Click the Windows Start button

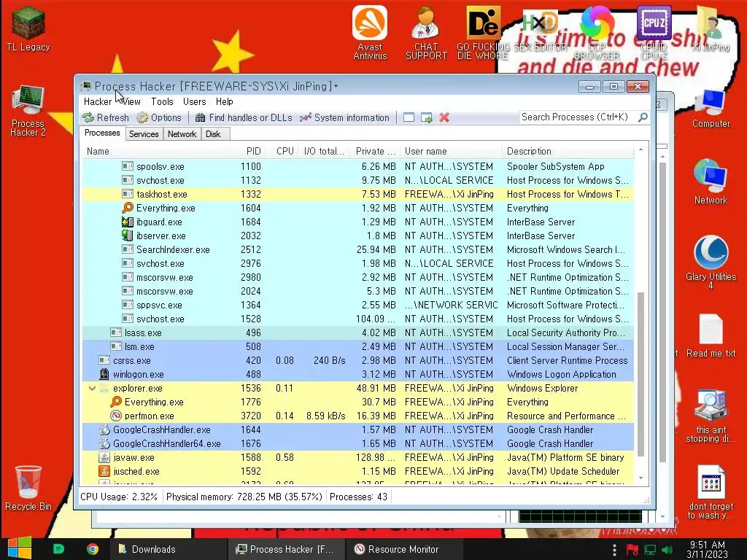(20, 548)
